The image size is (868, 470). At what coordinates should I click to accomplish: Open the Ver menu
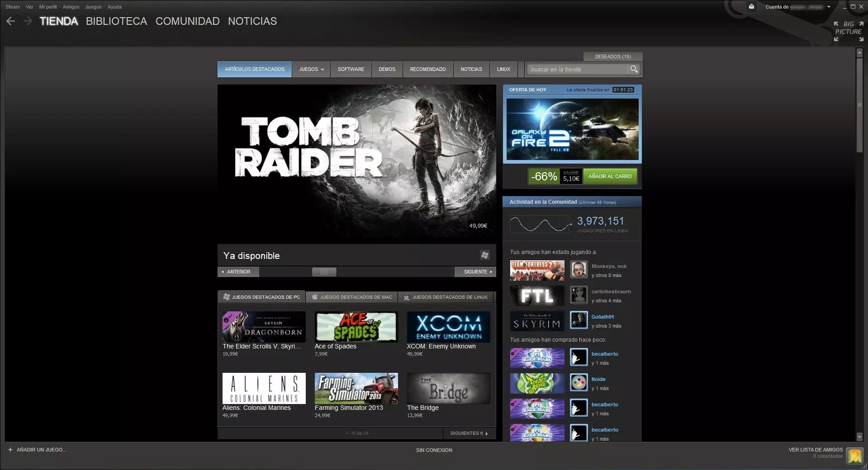29,7
